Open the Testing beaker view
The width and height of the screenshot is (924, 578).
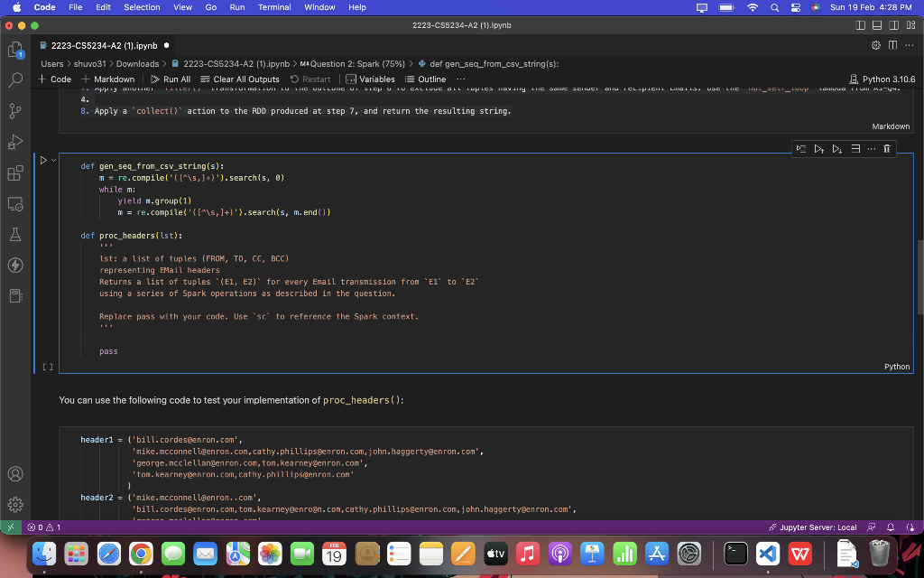[x=15, y=235]
